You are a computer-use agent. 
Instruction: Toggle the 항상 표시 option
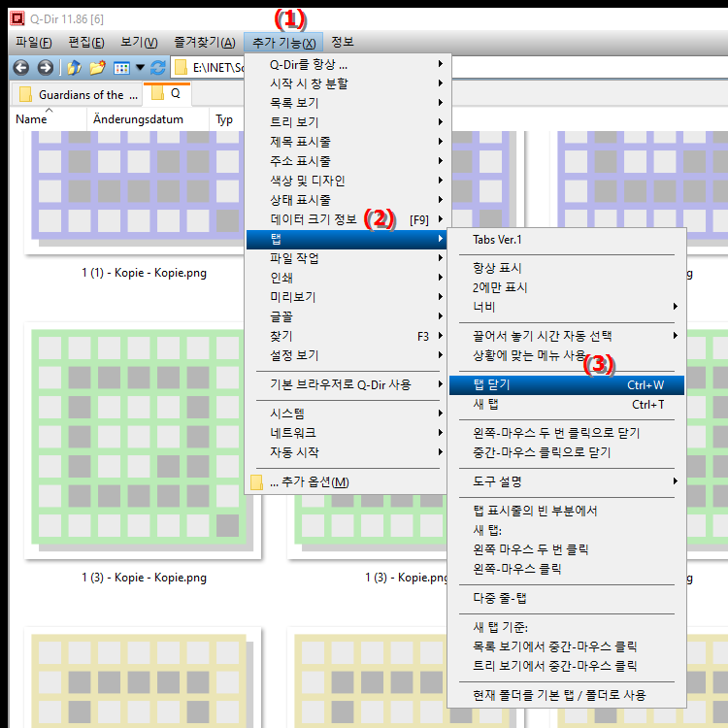point(567,268)
